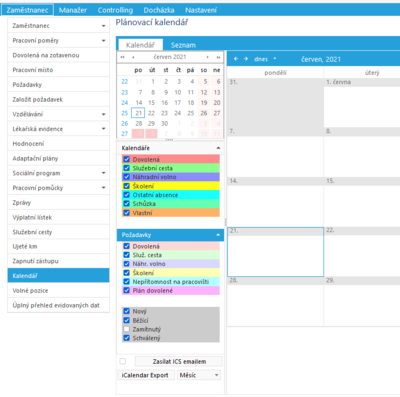Open Volné pozice sidebar item
Image resolution: width=400 pixels, height=397 pixels.
click(58, 291)
